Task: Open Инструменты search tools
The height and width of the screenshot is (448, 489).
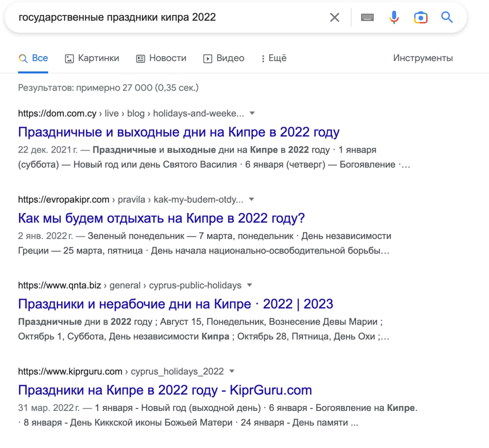Action: point(423,58)
